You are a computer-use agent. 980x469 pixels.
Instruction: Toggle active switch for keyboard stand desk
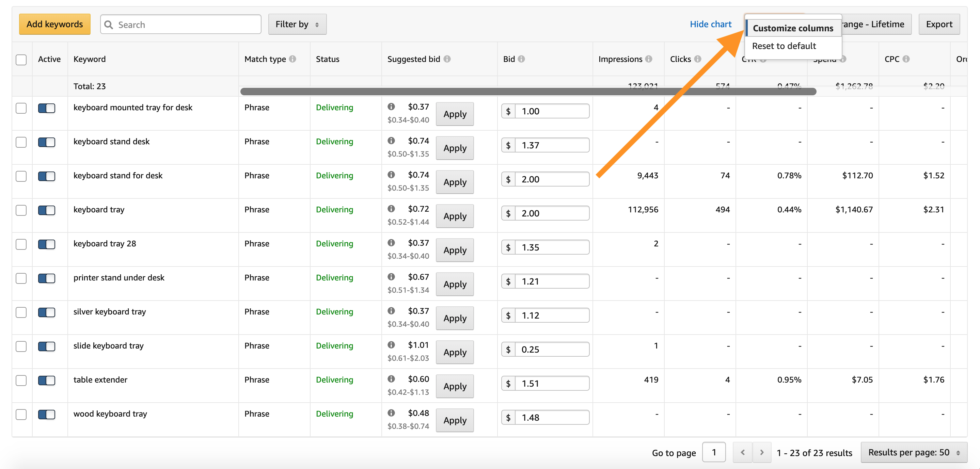click(46, 142)
